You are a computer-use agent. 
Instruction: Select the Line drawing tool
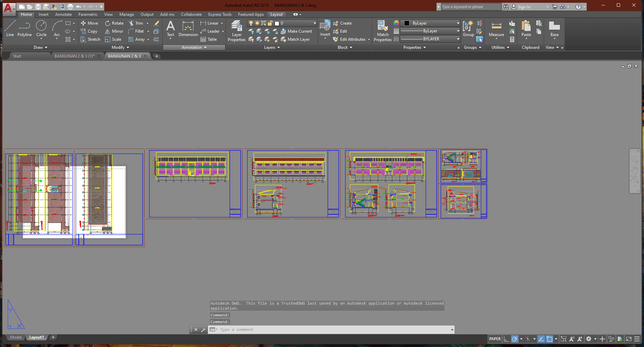pyautogui.click(x=10, y=28)
